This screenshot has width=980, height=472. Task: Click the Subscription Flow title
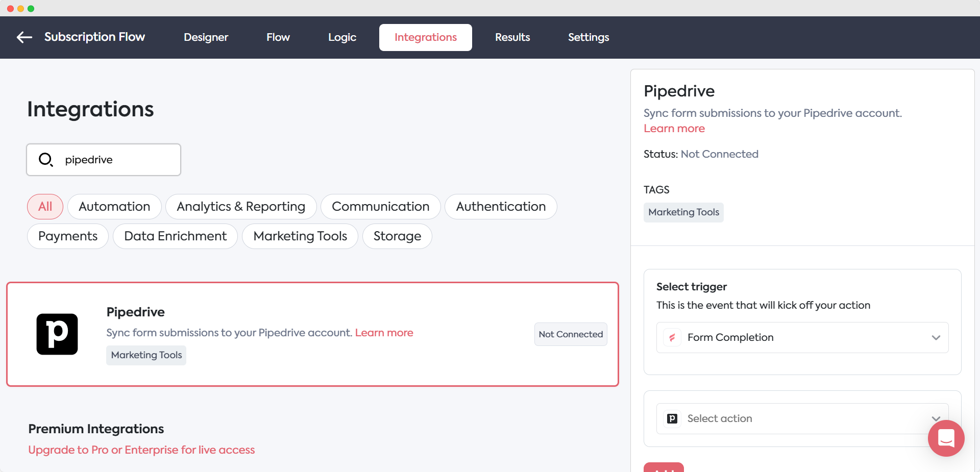[x=94, y=37]
